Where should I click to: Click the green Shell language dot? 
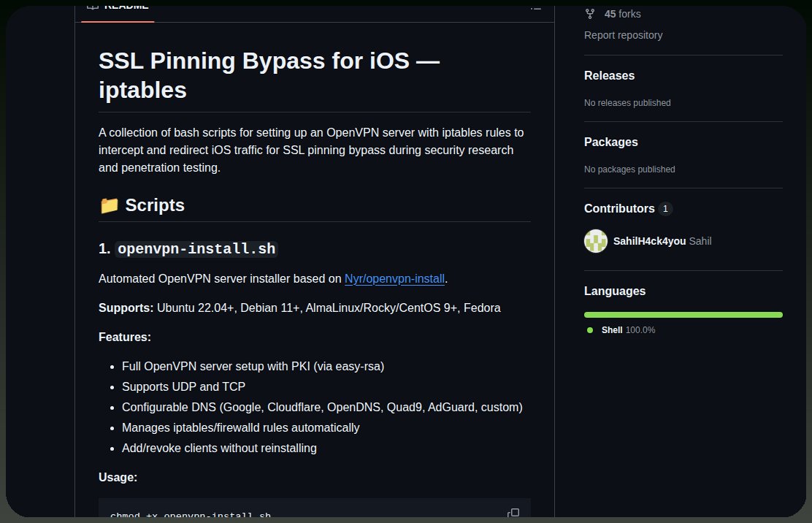tap(590, 330)
